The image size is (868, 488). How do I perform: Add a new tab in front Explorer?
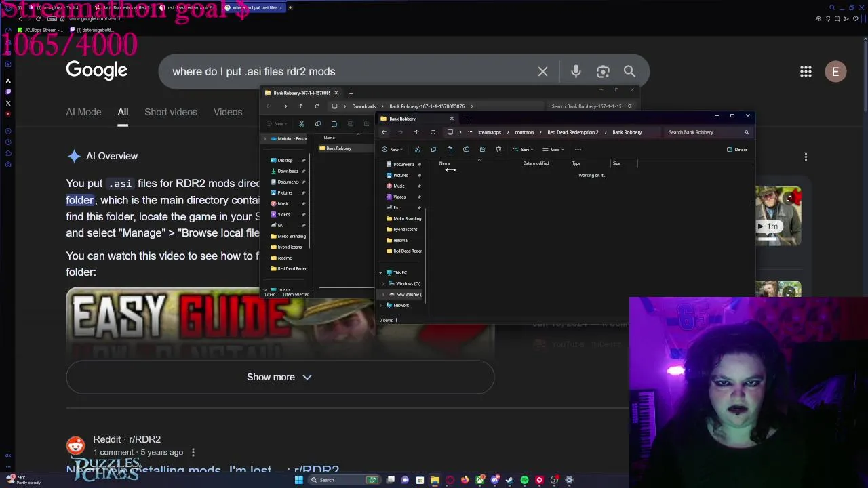(x=467, y=119)
